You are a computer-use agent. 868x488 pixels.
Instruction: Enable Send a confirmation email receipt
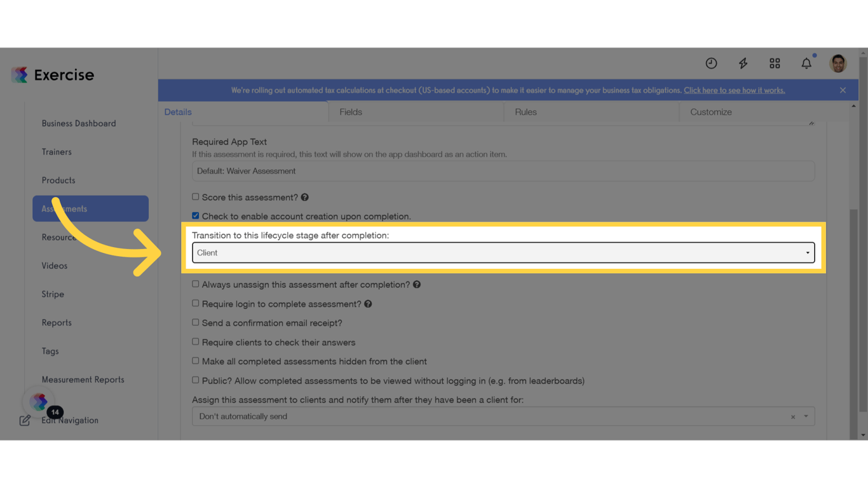pos(196,322)
